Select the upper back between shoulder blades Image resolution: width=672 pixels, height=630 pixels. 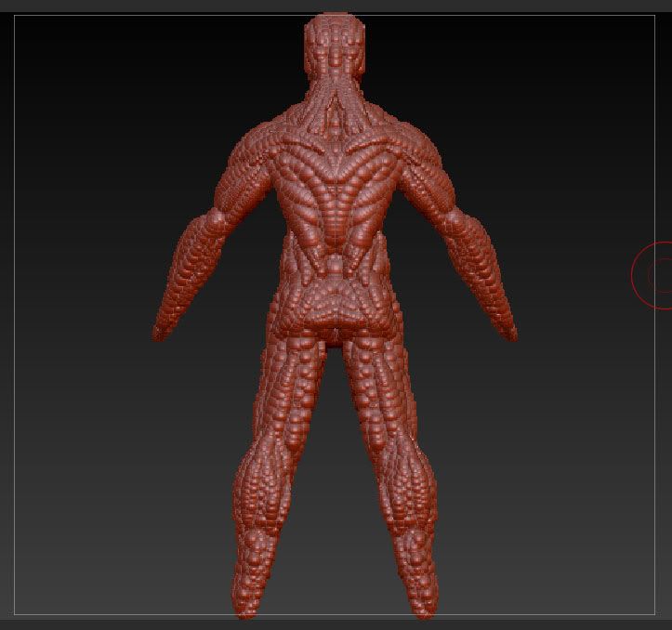tap(334, 167)
